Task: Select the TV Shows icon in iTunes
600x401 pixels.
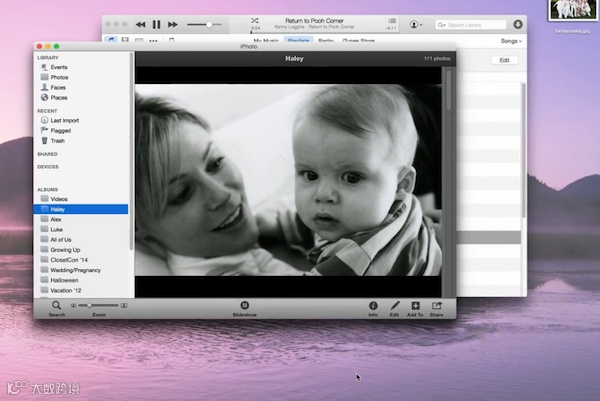Action: tap(139, 40)
